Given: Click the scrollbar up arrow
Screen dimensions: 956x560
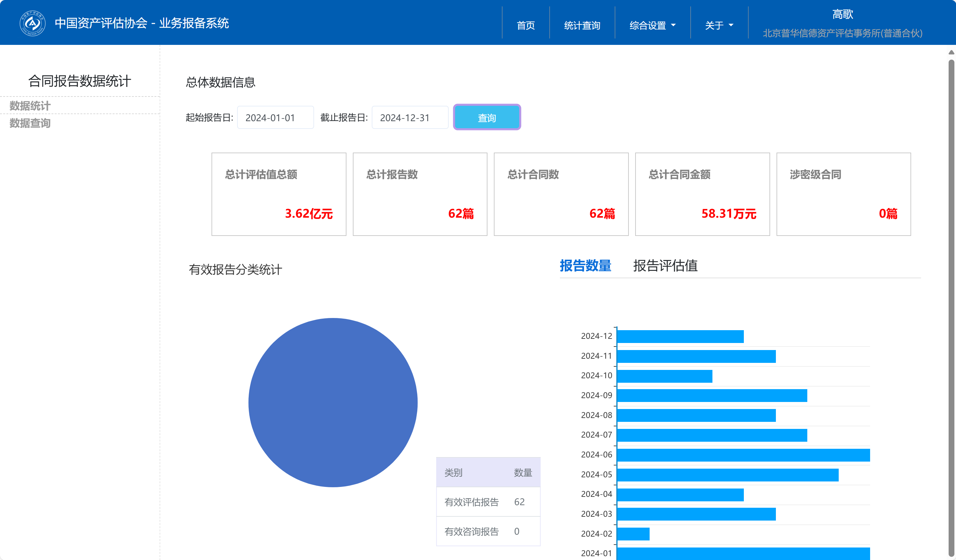Looking at the screenshot, I should [951, 52].
